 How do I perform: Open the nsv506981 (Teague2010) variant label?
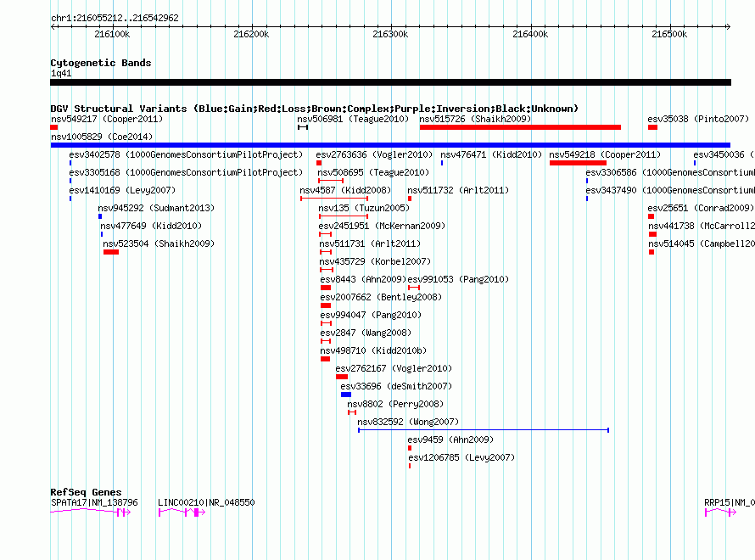(x=353, y=119)
